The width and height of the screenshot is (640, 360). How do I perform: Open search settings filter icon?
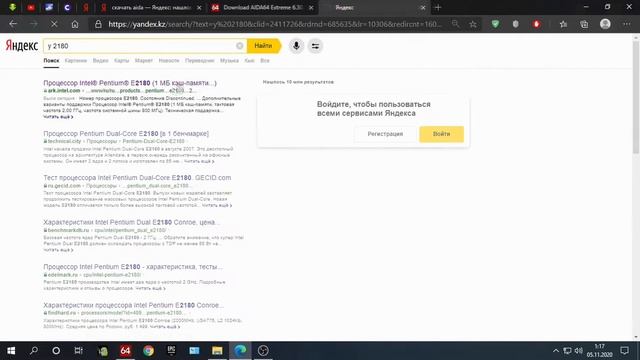click(x=315, y=46)
